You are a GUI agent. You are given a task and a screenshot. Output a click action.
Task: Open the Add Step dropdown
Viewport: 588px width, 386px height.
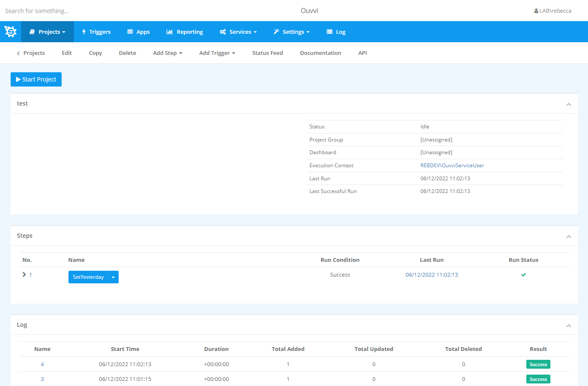coord(168,53)
